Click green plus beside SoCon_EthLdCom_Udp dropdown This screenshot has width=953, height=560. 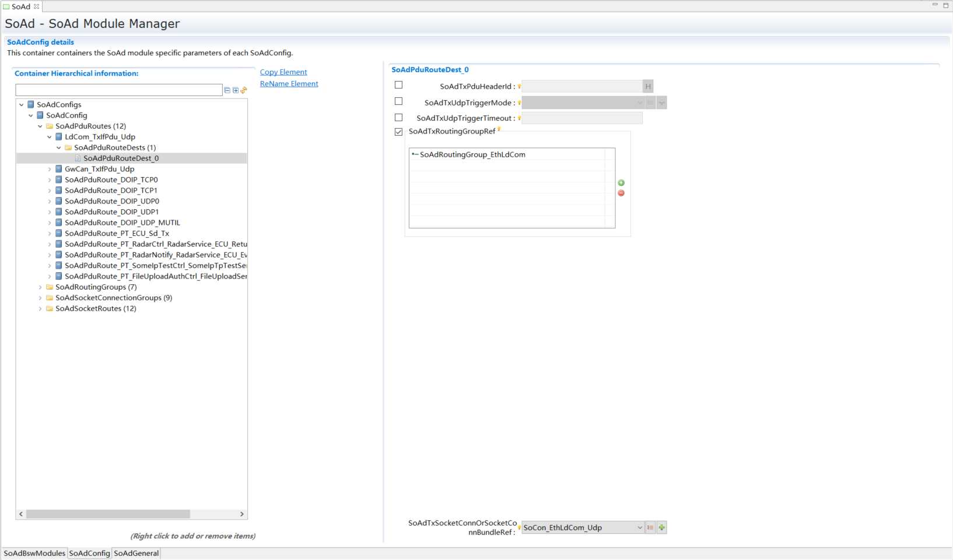[661, 527]
